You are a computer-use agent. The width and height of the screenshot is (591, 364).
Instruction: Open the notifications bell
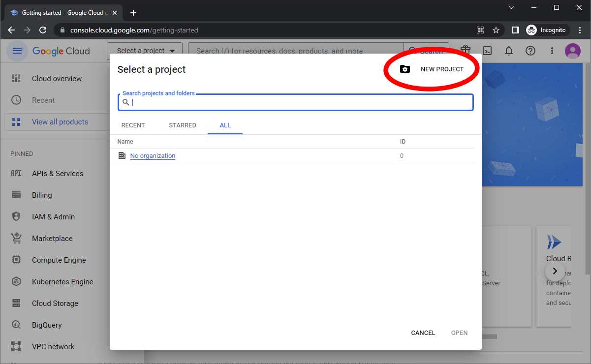[x=509, y=51]
